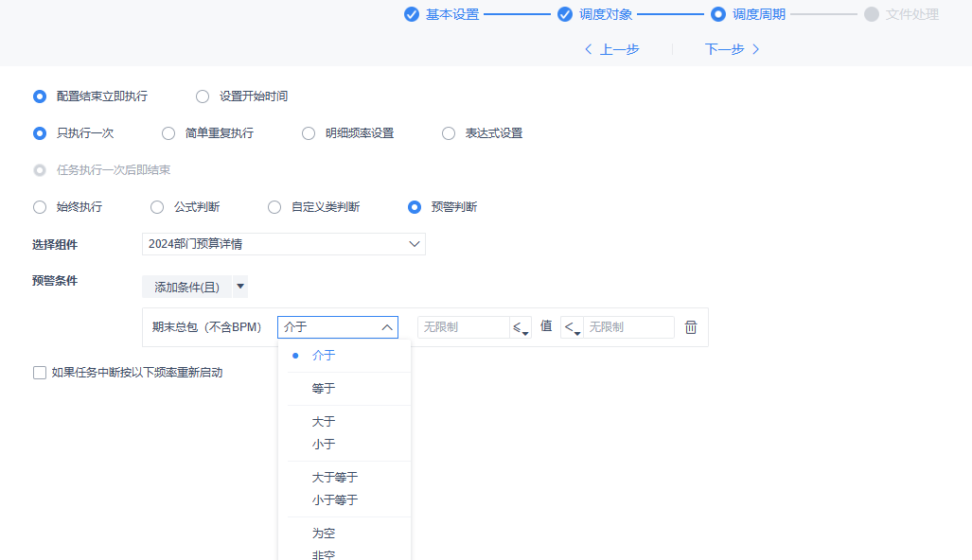Enable 如果任务中断按以下频率重新启动 checkbox

click(40, 373)
